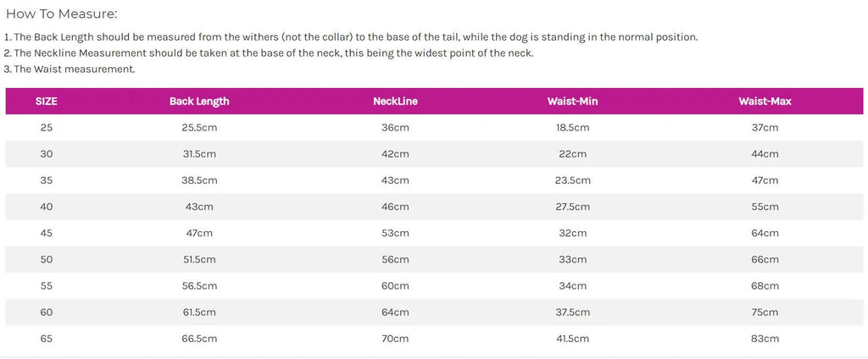Click the 53cm neckline cell
The image size is (868, 359).
[395, 233]
